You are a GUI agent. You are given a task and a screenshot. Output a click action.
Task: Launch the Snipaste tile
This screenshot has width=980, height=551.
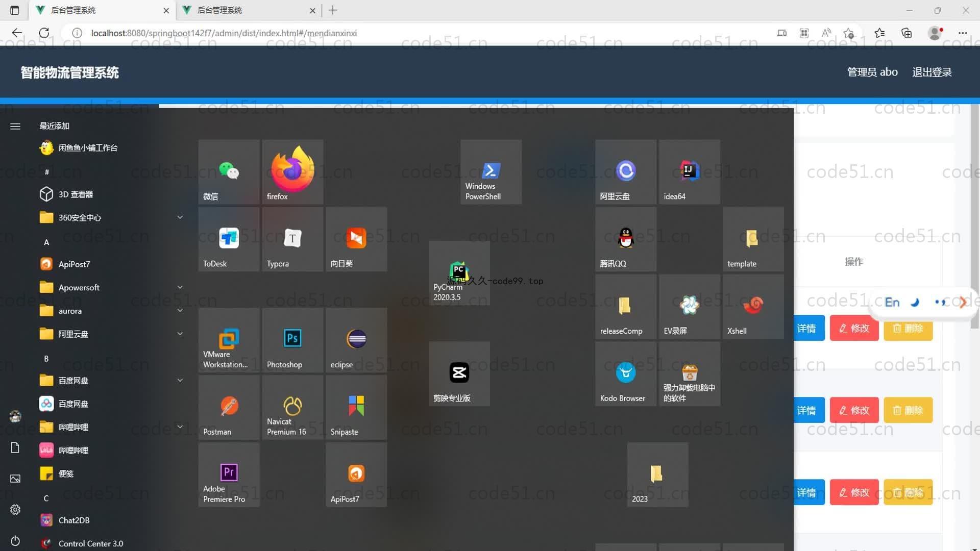(x=356, y=408)
